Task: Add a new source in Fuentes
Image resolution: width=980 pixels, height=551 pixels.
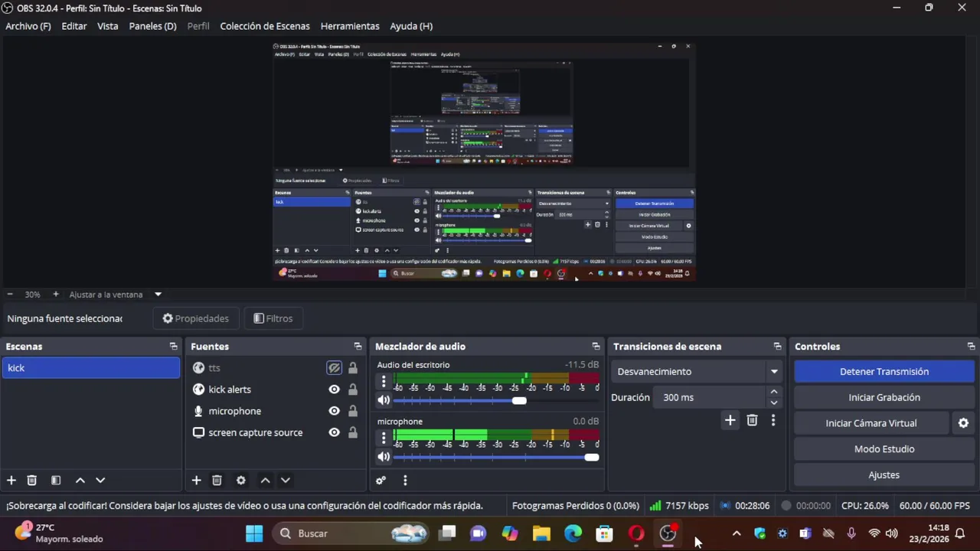Action: (x=196, y=480)
